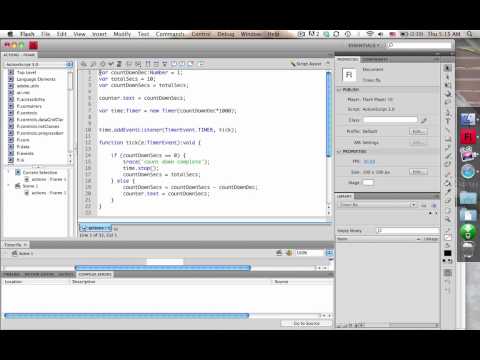This screenshot has width=480, height=360.
Task: Click the Class input field
Action: 390,120
